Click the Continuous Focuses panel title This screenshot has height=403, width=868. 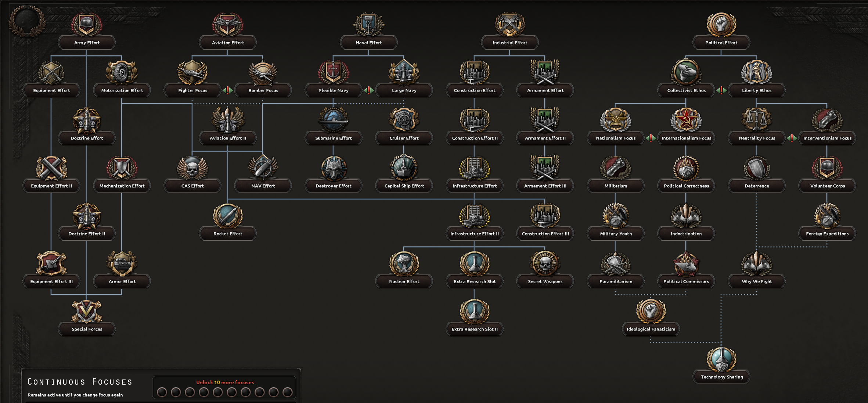(80, 382)
